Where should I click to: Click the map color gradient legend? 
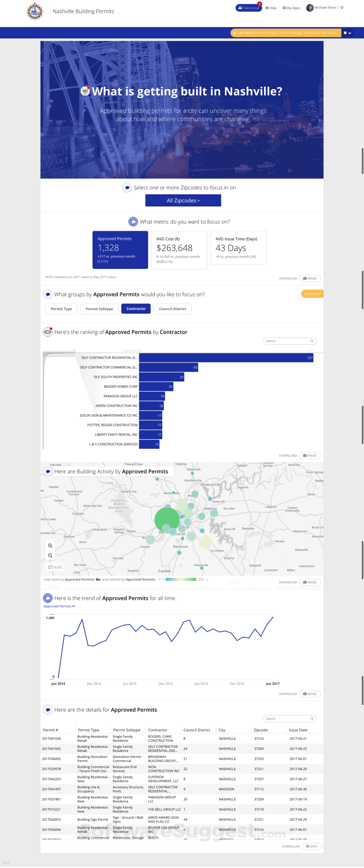181,580
